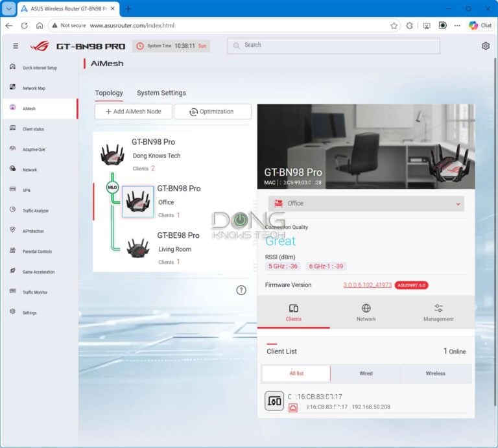Click the client device icon in the Client List
The image size is (498, 448).
coord(274,401)
